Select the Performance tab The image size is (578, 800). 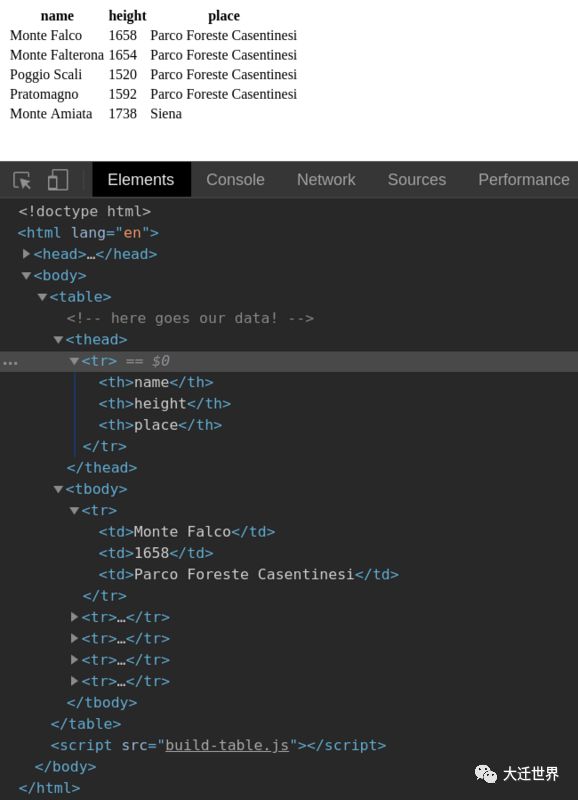523,180
